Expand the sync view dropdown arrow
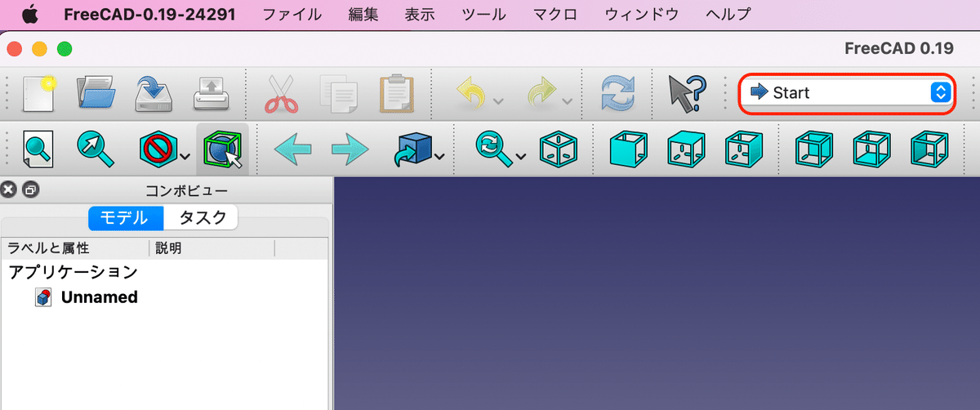The image size is (980, 410). pyautogui.click(x=521, y=156)
